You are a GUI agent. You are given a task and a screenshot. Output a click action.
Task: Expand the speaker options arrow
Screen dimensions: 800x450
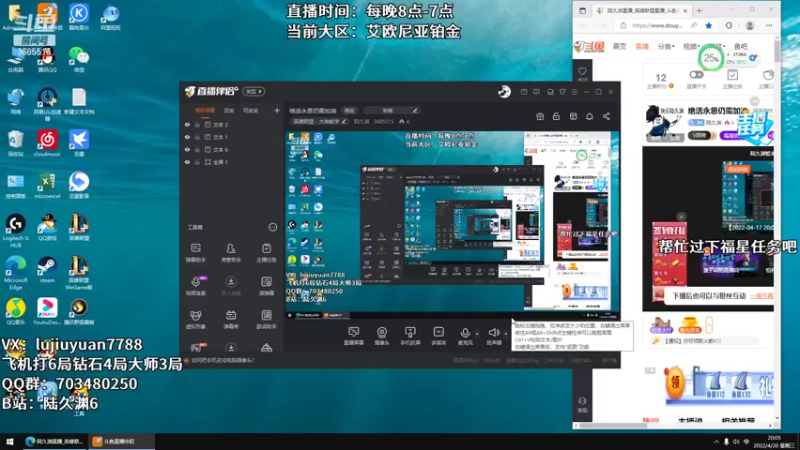point(506,334)
